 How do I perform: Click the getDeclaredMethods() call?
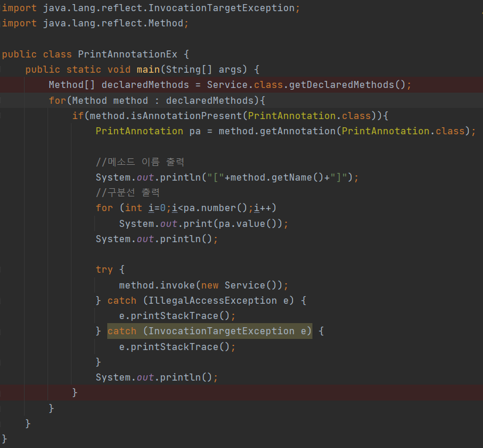click(x=347, y=85)
